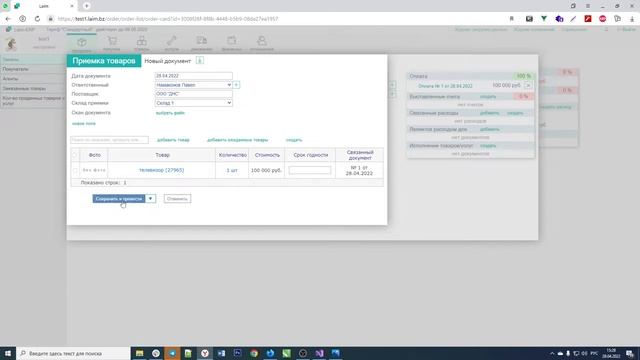Click the Отменить cancel button
This screenshot has height=360, width=640.
177,199
